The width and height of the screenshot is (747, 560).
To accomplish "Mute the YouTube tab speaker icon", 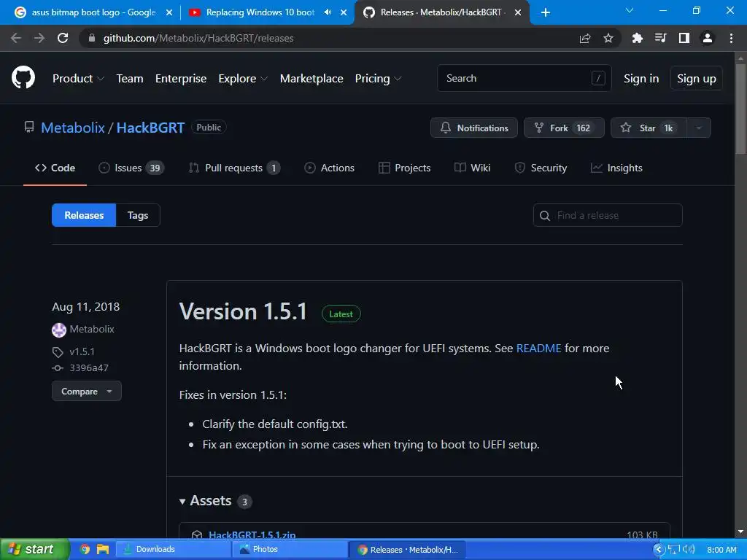I will click(328, 12).
